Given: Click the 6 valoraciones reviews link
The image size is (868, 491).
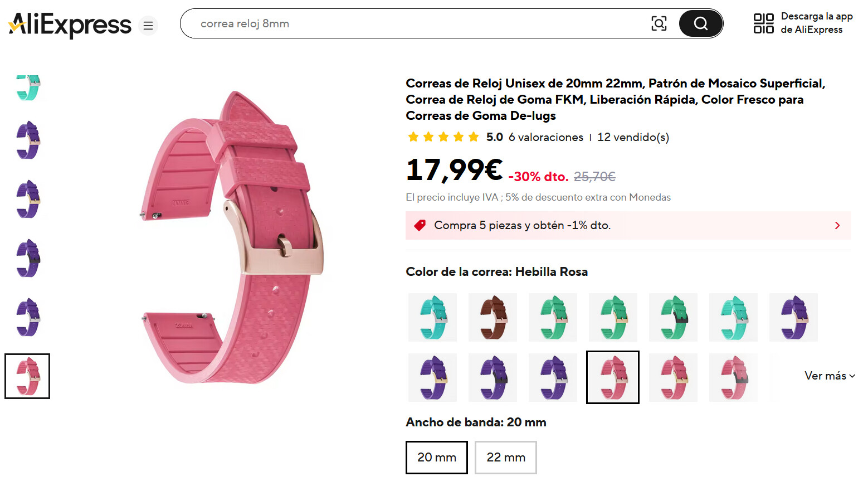Looking at the screenshot, I should coord(545,137).
